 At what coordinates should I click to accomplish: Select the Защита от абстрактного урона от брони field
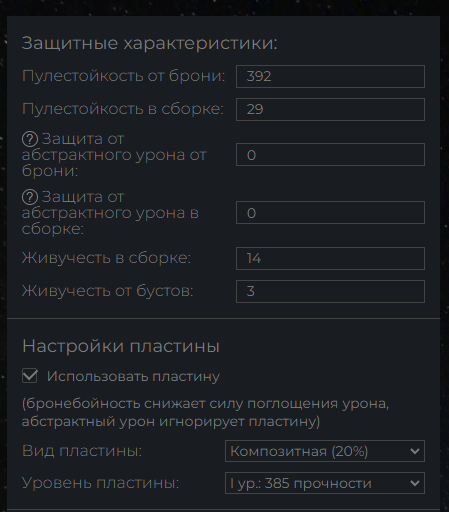click(330, 155)
